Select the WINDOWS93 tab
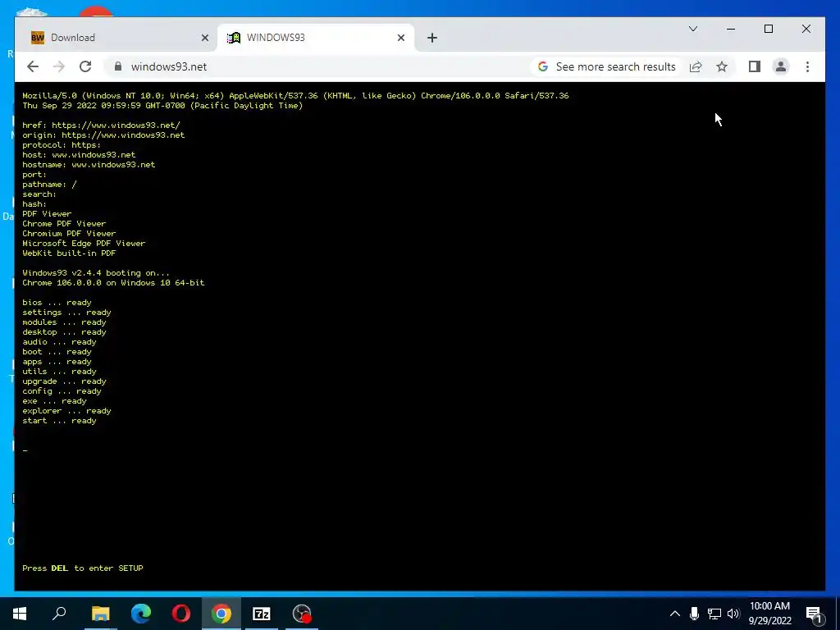840x630 pixels. pos(316,38)
